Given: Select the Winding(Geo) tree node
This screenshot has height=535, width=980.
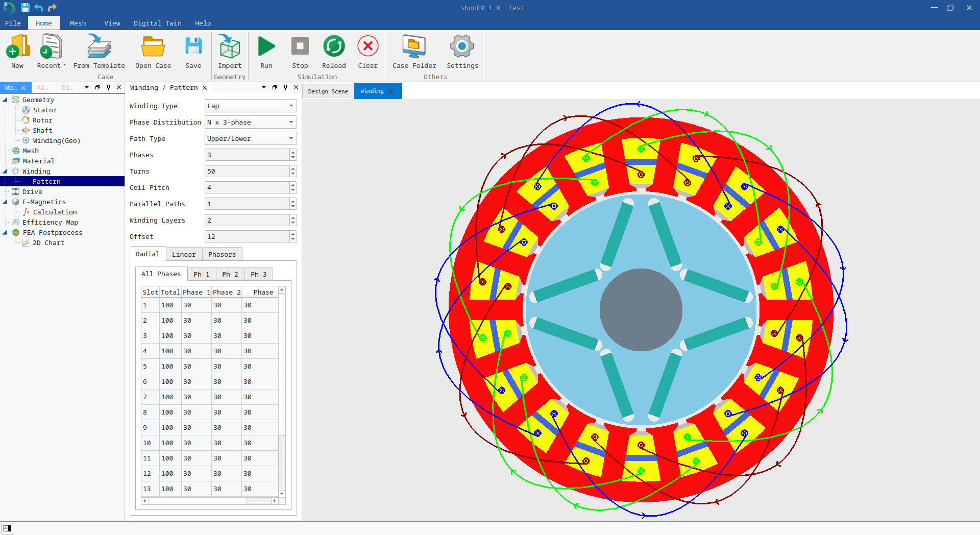Looking at the screenshot, I should click(57, 140).
